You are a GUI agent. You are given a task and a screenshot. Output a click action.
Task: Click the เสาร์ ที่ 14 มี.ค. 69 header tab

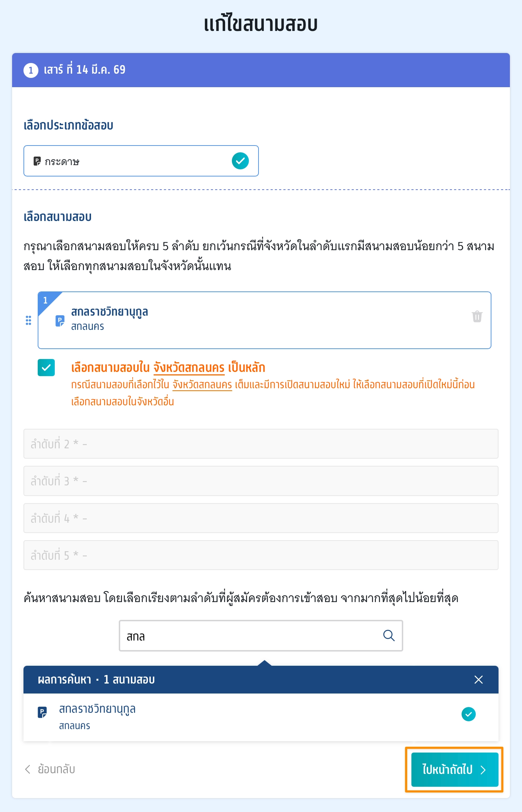point(261,70)
